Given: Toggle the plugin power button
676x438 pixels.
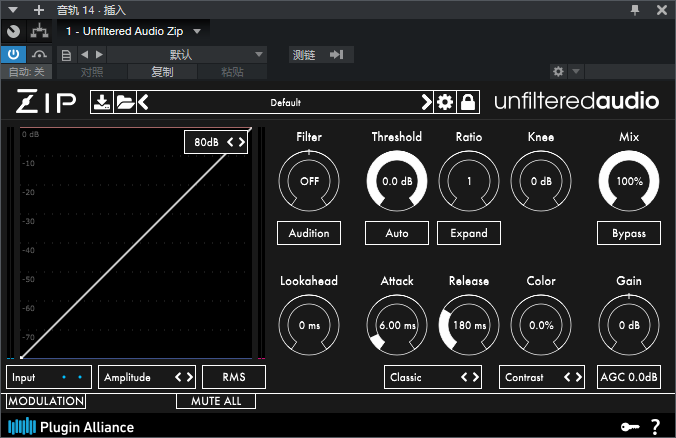Looking at the screenshot, I should [x=13, y=54].
